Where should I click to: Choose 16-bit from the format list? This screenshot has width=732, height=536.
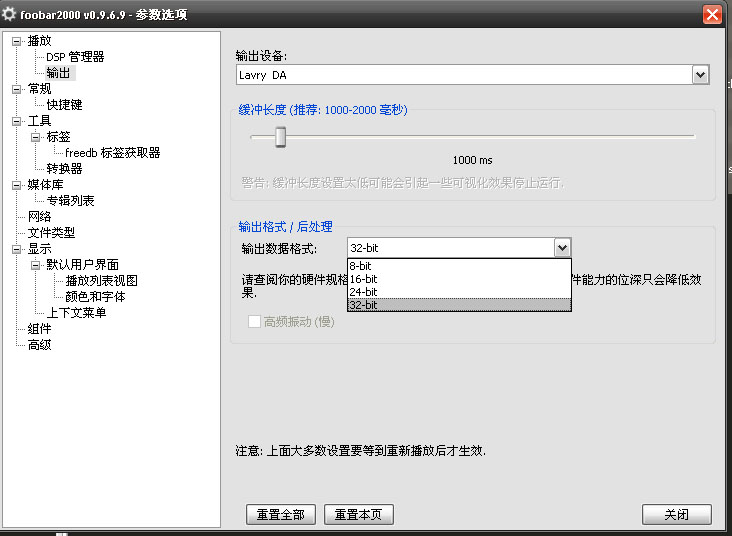(x=459, y=279)
